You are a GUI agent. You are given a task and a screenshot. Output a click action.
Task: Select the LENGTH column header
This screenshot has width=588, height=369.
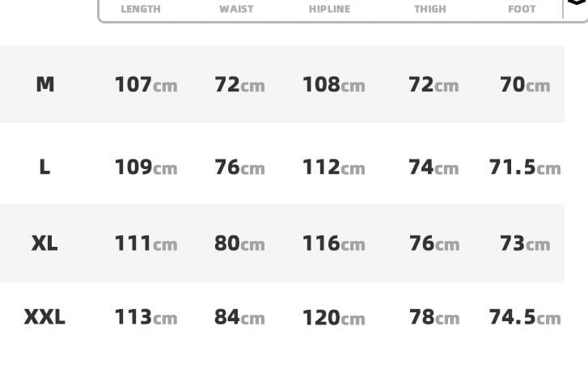(141, 9)
